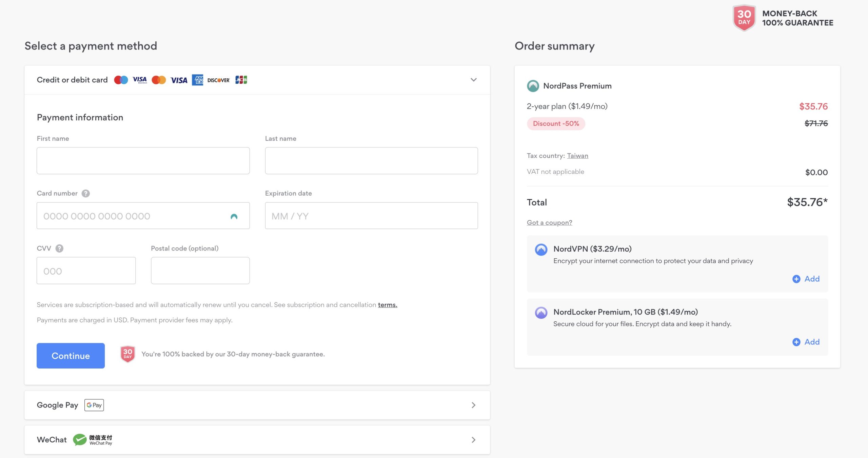Click the Expiration date MM / YY field
868x458 pixels.
pos(371,216)
